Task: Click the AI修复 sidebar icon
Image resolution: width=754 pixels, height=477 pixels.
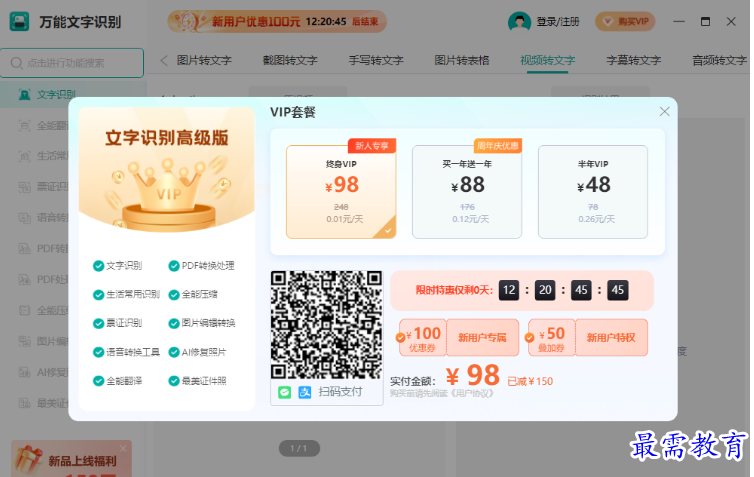Action: click(24, 372)
